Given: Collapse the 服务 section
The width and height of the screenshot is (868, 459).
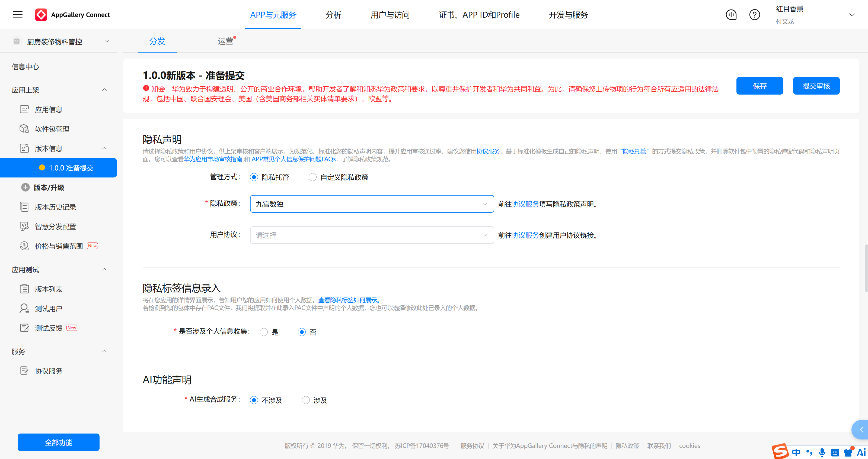Looking at the screenshot, I should 104,351.
